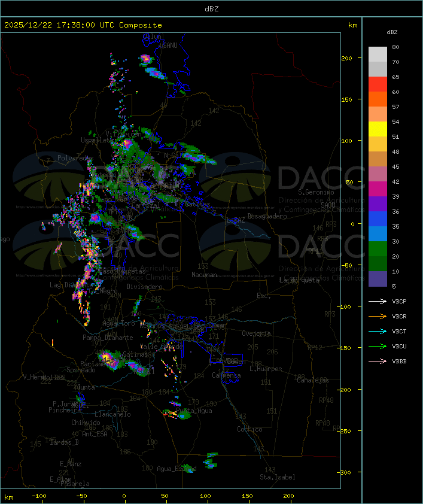Click the Uspallata place label on the map
The width and height of the screenshot is (423, 504).
coord(96,140)
